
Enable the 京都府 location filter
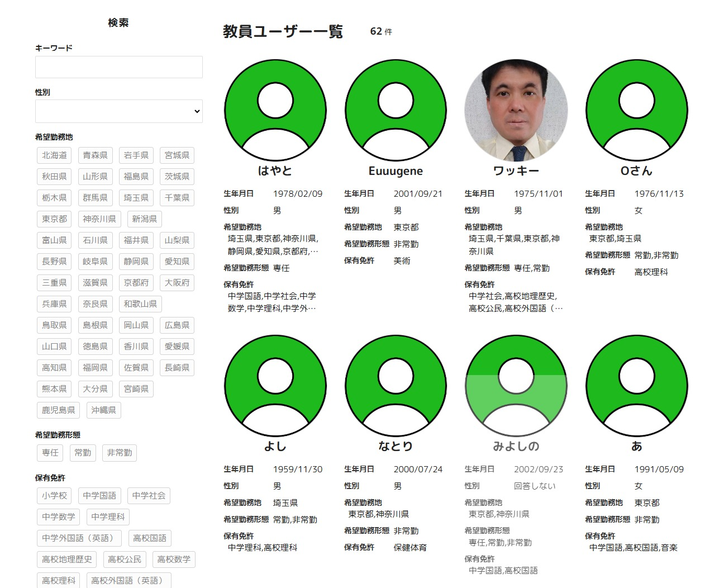[136, 283]
